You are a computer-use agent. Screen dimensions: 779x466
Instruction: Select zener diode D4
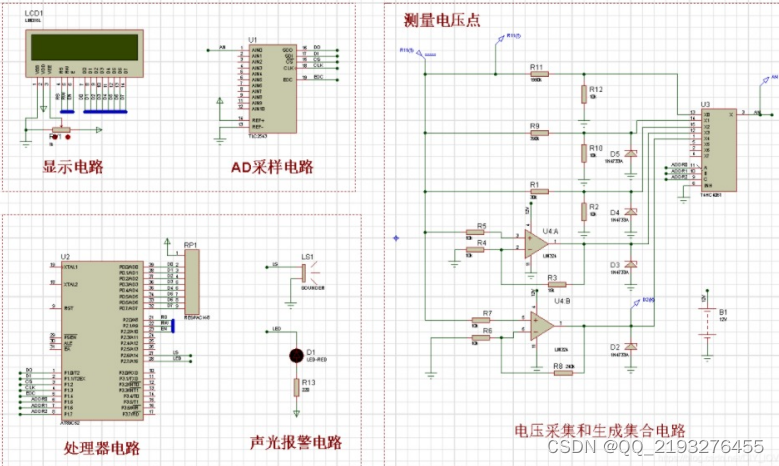pyautogui.click(x=631, y=212)
